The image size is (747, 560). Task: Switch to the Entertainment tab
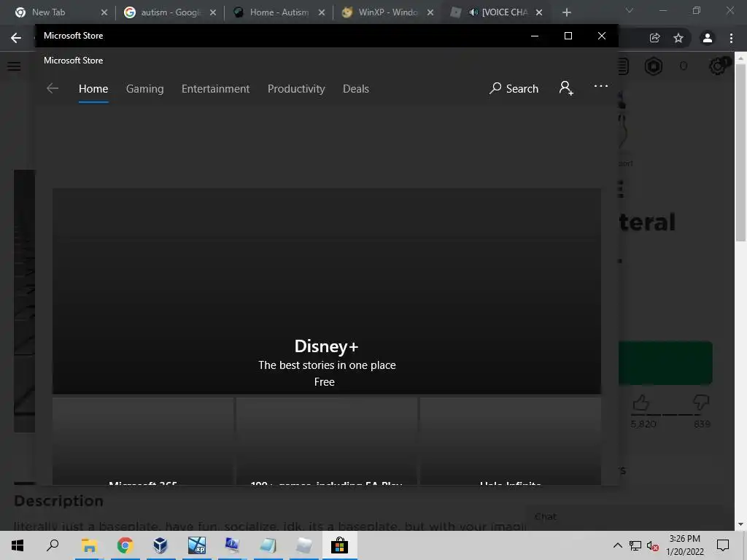click(215, 89)
